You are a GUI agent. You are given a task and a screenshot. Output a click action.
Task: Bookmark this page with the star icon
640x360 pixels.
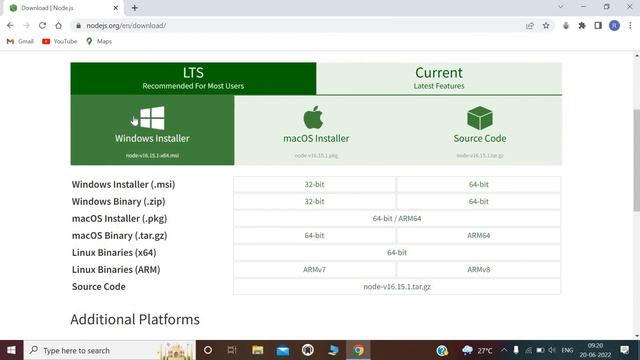click(546, 25)
